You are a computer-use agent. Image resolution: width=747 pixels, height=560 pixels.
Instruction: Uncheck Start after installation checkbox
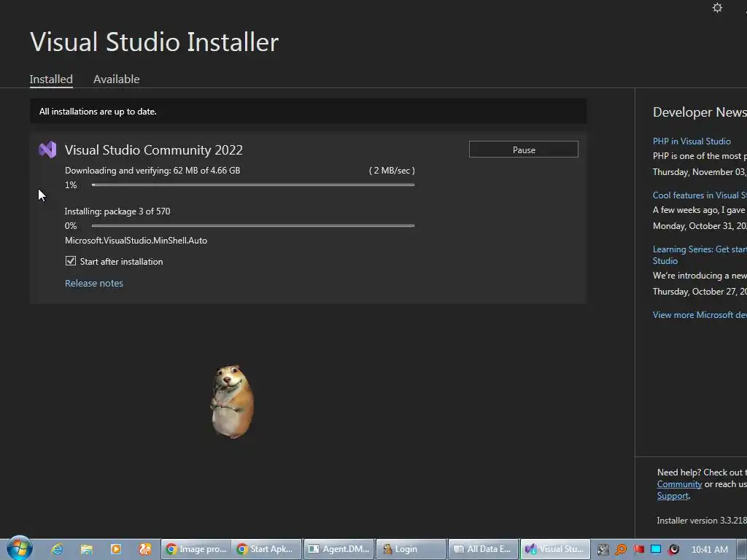tap(71, 261)
